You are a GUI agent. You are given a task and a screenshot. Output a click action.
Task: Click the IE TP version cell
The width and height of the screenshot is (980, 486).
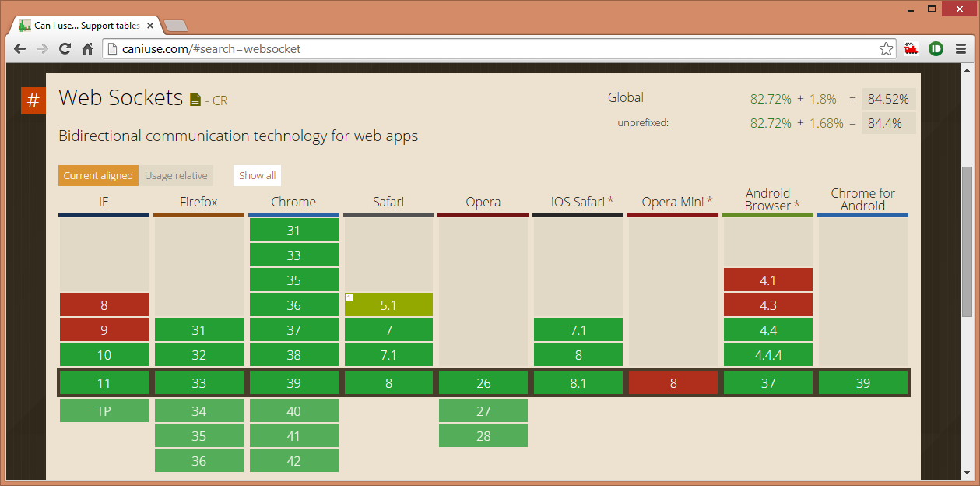click(104, 411)
